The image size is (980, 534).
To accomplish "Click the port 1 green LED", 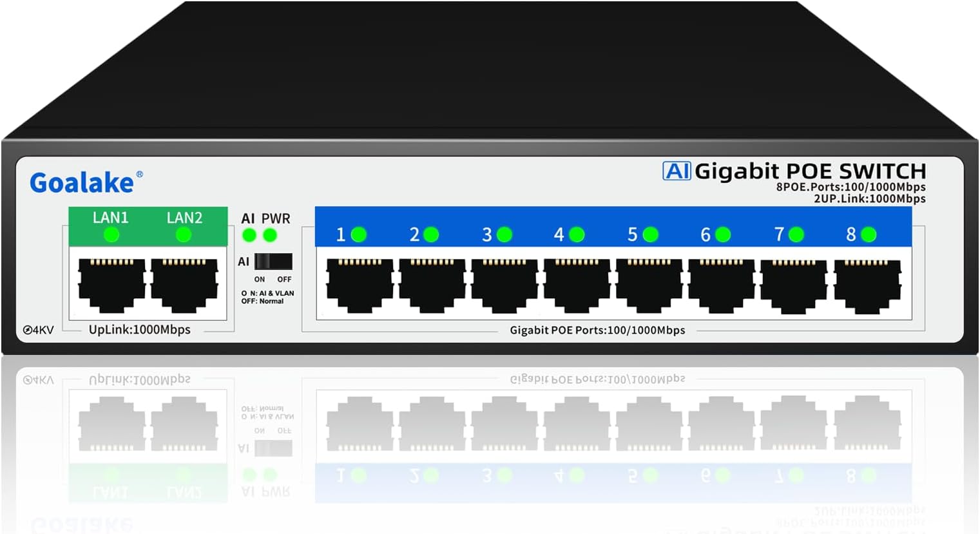I will tap(359, 233).
